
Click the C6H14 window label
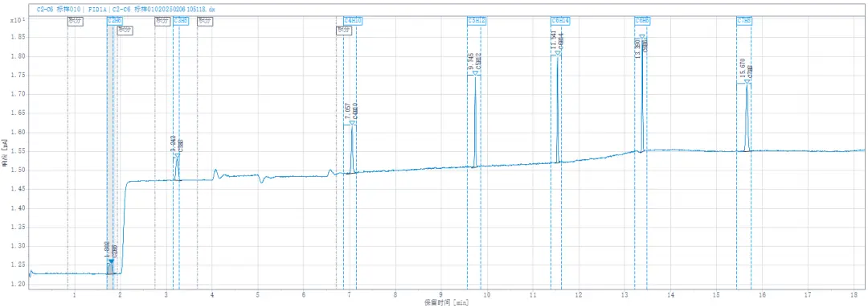(561, 20)
